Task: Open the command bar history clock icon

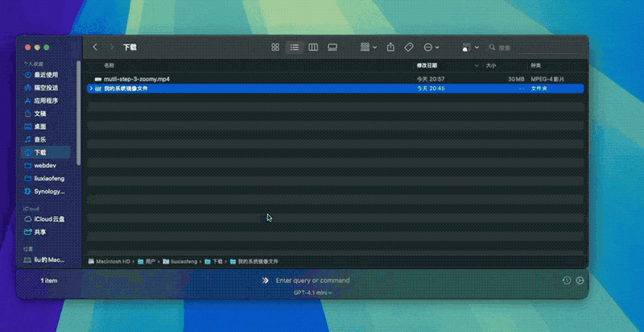Action: (567, 280)
